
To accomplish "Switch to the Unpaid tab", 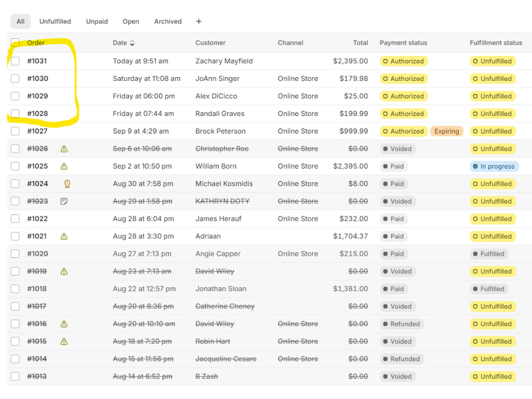I will click(97, 21).
